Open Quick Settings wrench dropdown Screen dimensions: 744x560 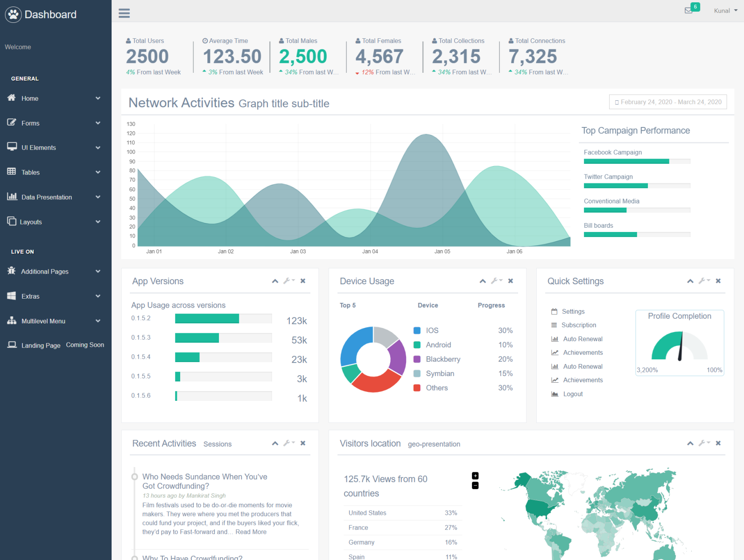[704, 280]
